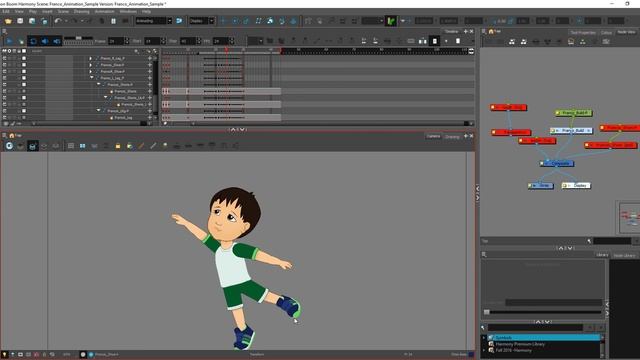Screen dimensions: 640x360
Task: Select the Write node in Node View
Action: coord(540,185)
